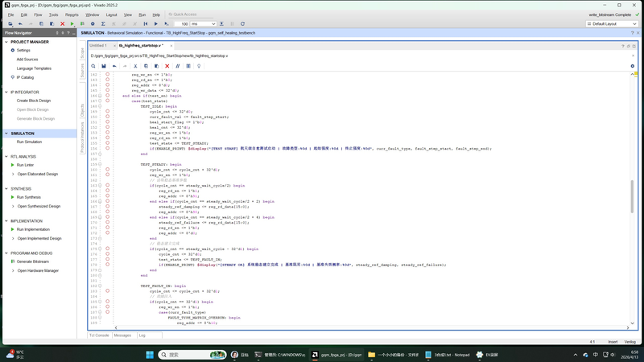The width and height of the screenshot is (644, 362).
Task: Click the Program Device green icon
Action: point(83,24)
